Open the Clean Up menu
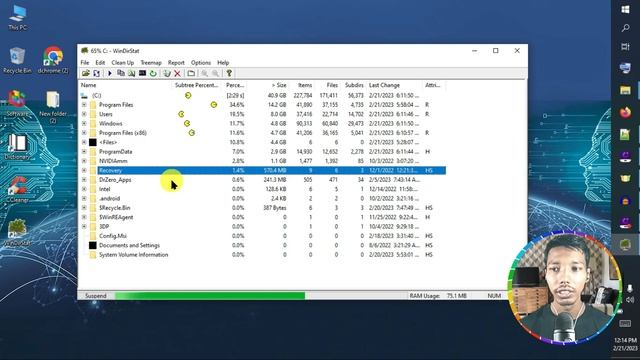This screenshot has height=360, width=640. pos(122,62)
